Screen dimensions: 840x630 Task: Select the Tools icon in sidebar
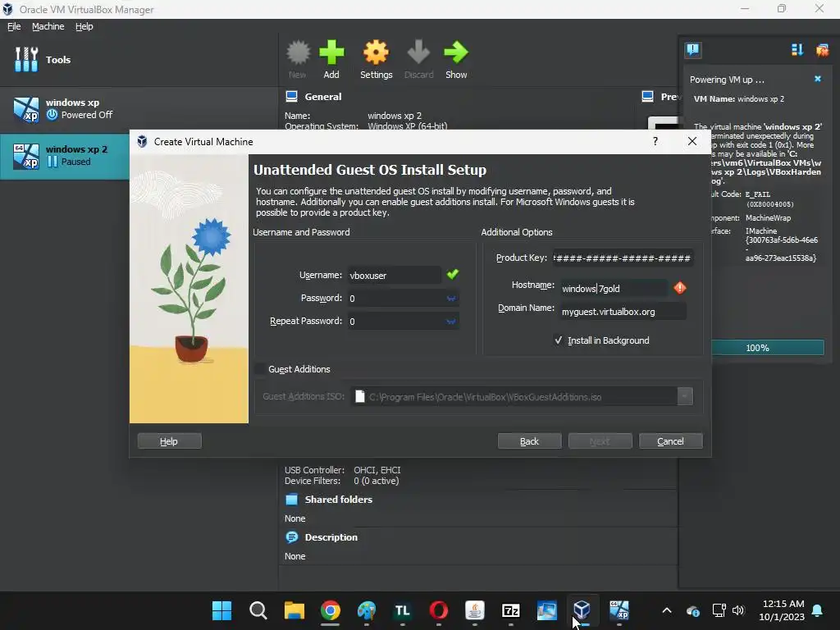[26, 59]
